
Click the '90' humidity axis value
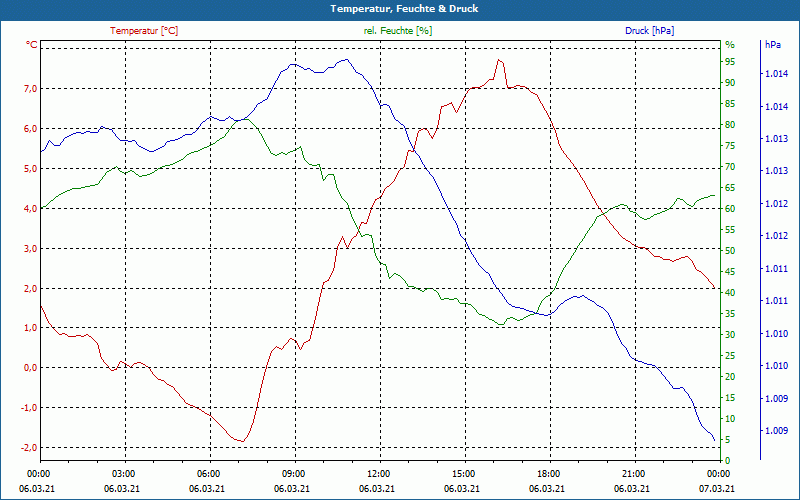(730, 83)
